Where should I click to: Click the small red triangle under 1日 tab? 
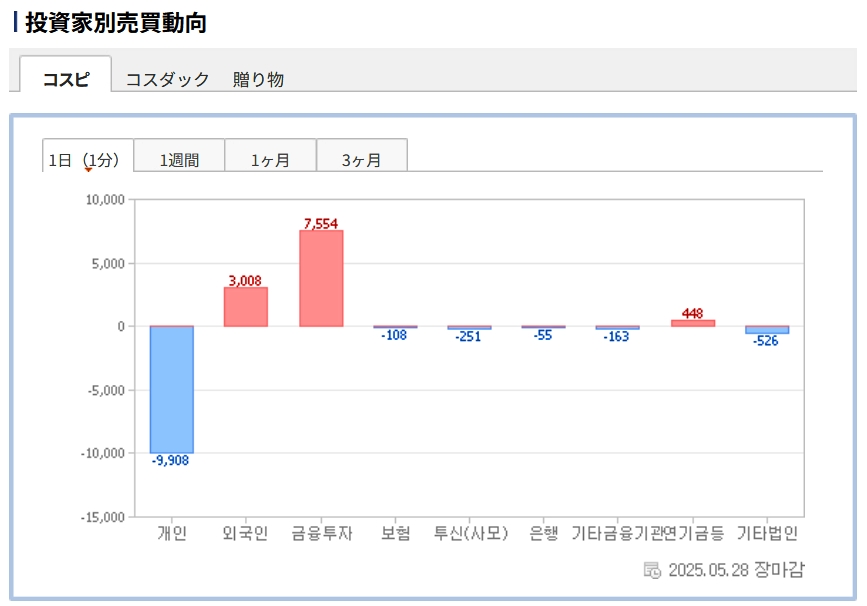pos(88,170)
